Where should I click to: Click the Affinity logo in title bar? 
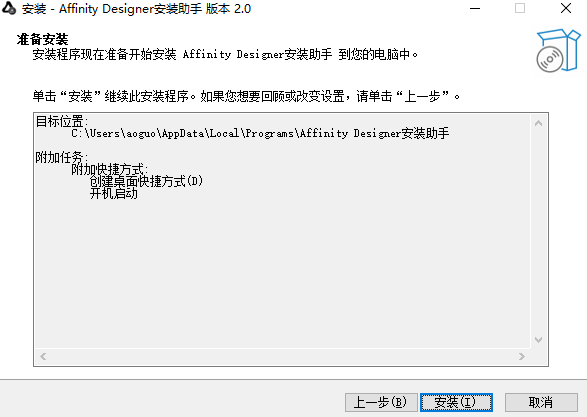9,8
